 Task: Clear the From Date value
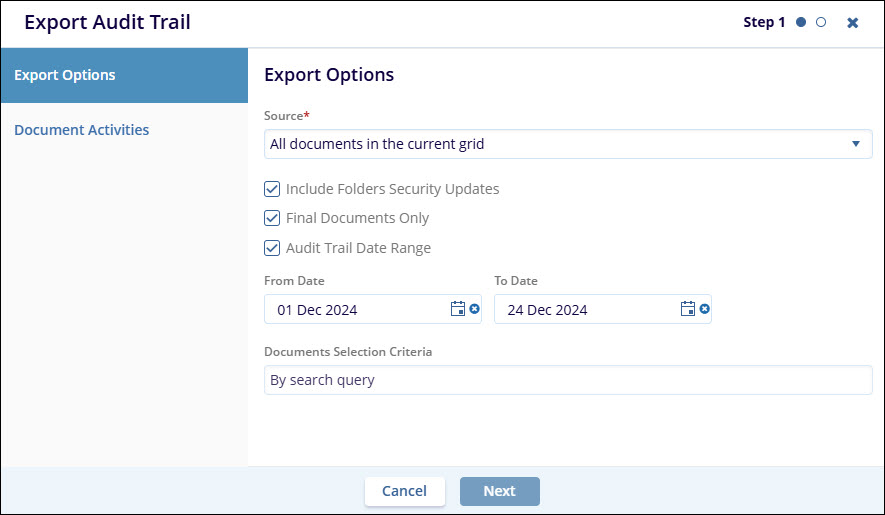pyautogui.click(x=475, y=309)
